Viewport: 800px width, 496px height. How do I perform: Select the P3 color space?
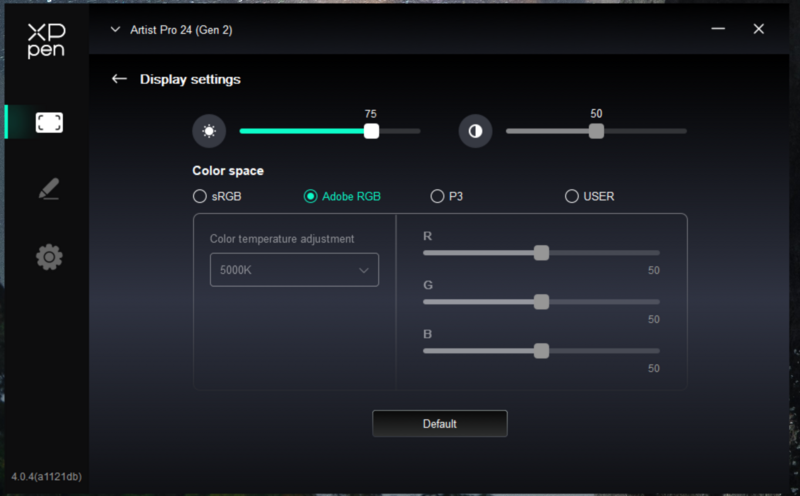click(x=446, y=196)
